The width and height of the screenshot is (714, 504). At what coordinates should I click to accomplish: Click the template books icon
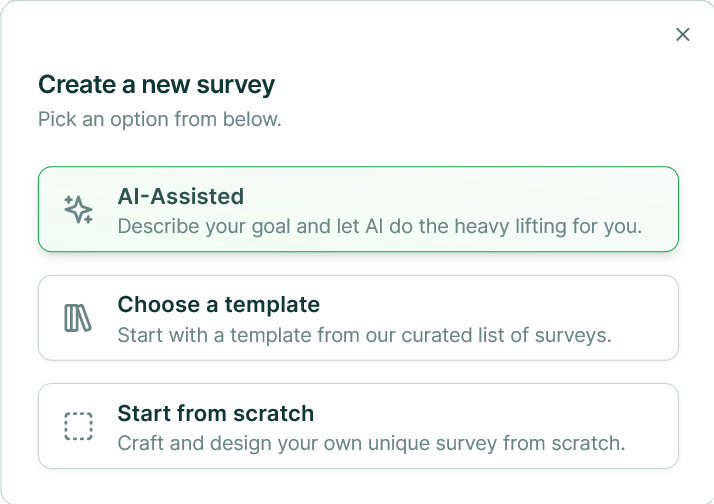tap(78, 318)
